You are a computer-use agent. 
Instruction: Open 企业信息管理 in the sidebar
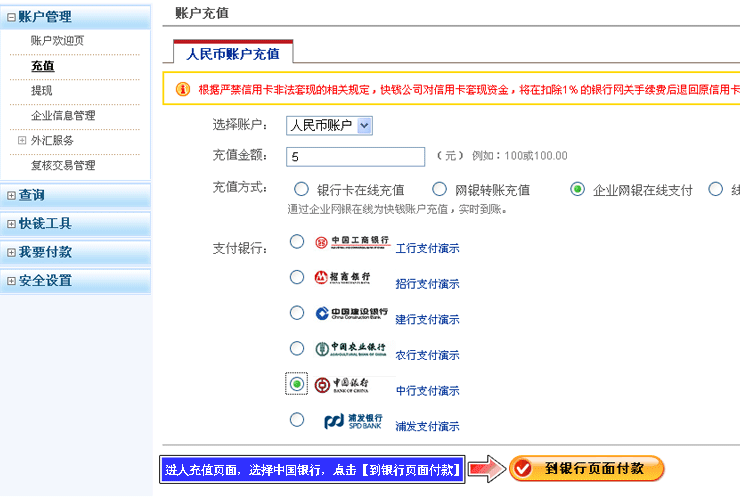[x=63, y=115]
